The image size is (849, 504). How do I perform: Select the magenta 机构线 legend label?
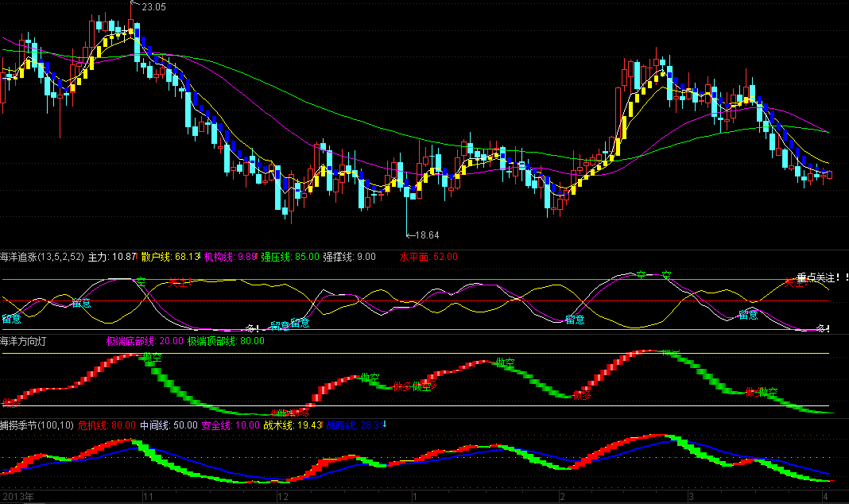(x=231, y=257)
